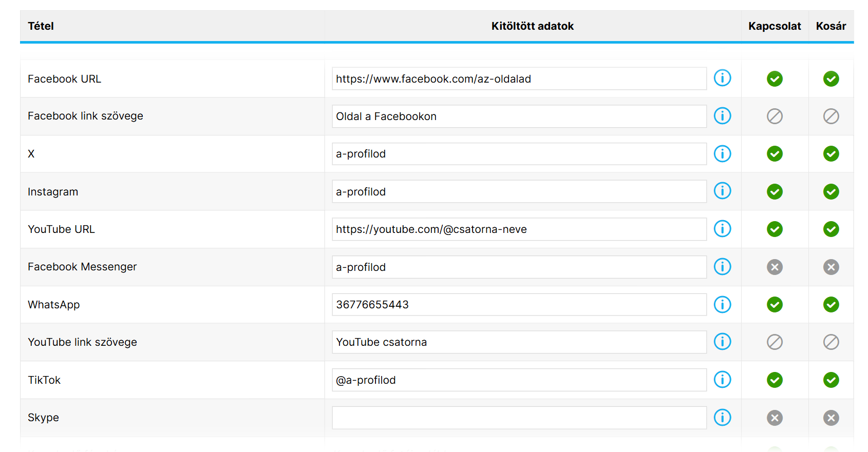Toggle Kapcsolat check for TikTok
The width and height of the screenshot is (868, 452).
coord(775,380)
